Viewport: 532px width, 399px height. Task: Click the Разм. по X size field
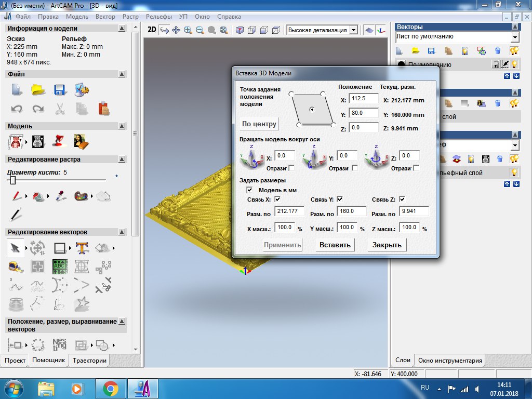[x=289, y=211]
